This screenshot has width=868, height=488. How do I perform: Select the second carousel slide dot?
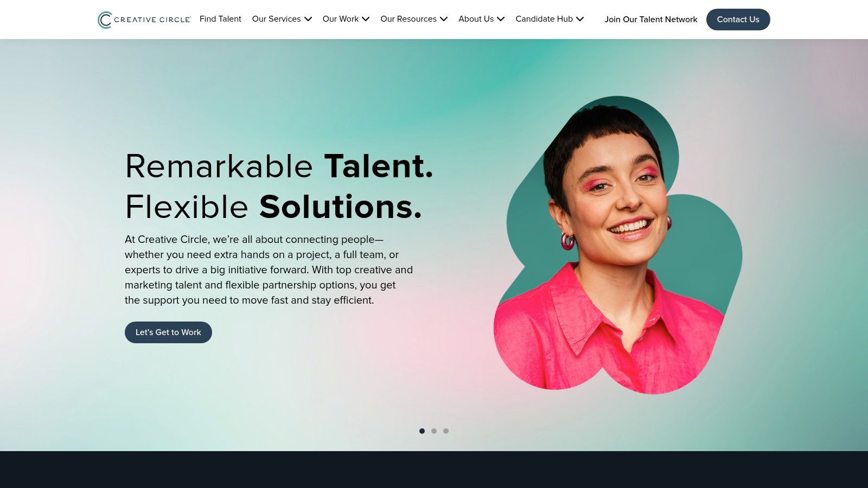coord(434,431)
